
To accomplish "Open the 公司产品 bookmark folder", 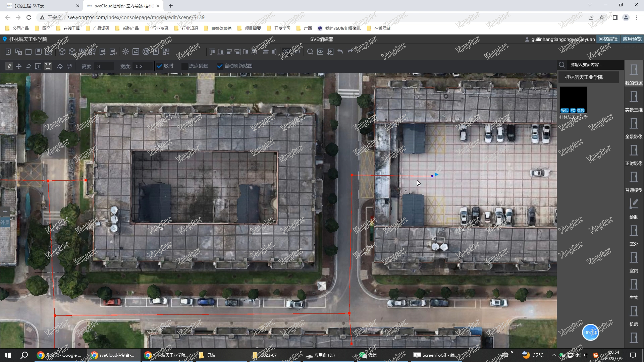I will (x=17, y=28).
